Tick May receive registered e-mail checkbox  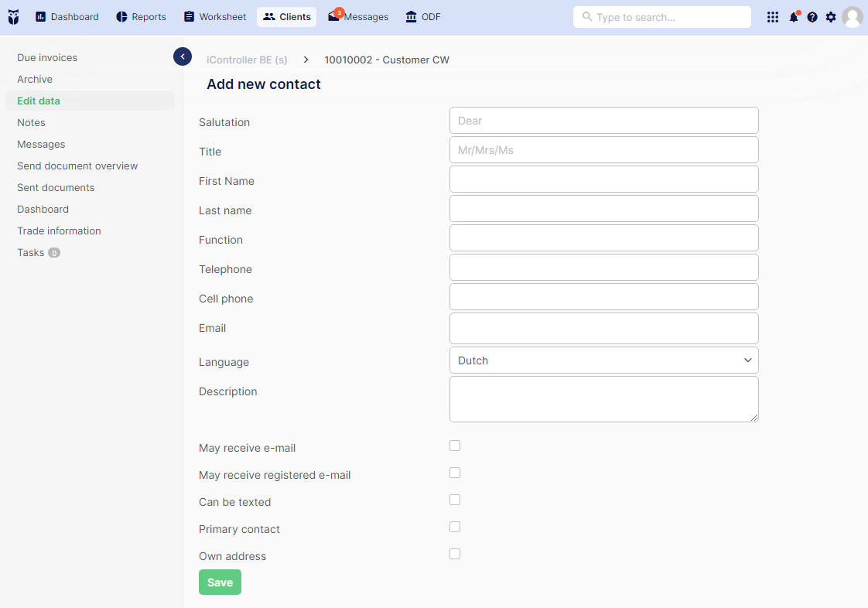point(455,473)
